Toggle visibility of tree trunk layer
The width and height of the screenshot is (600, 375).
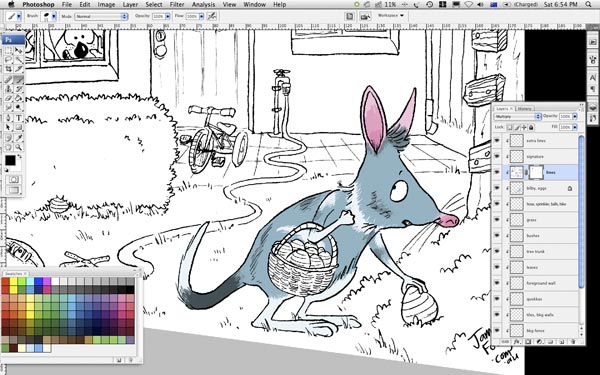pyautogui.click(x=497, y=251)
